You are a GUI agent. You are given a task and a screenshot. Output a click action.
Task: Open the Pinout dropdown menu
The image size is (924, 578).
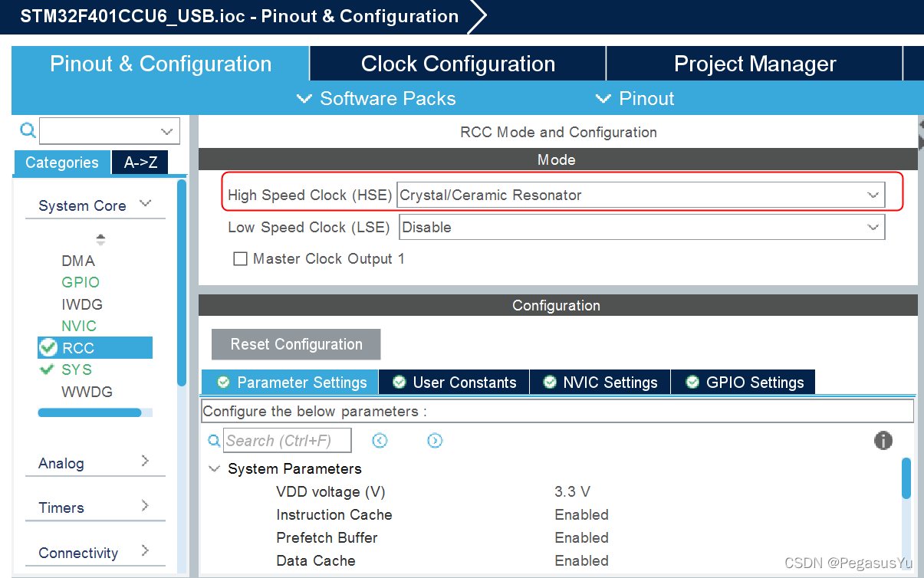pyautogui.click(x=635, y=99)
